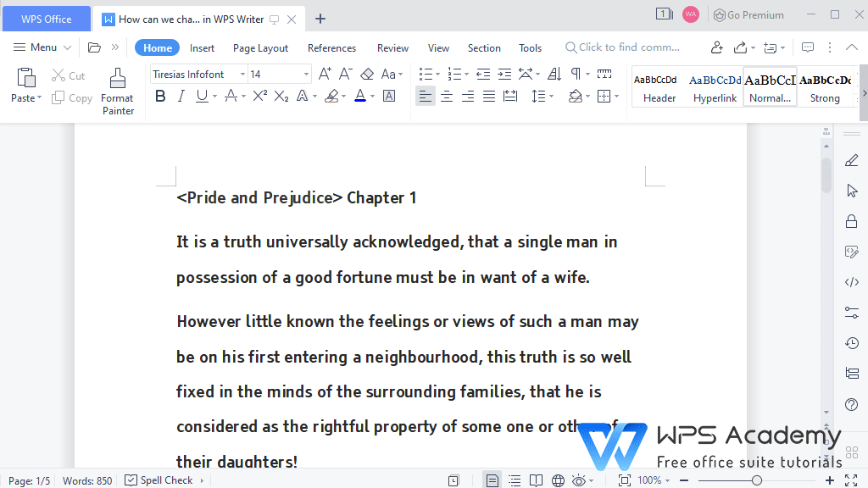Click the Clear Formatting eraser icon
Screen dimensions: 868x488
[367, 74]
